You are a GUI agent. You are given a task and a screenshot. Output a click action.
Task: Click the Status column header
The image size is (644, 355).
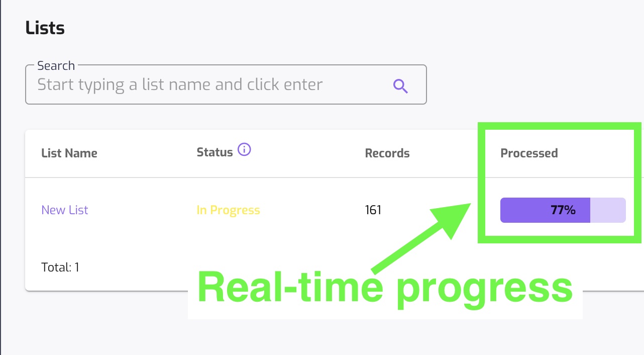[x=214, y=152]
